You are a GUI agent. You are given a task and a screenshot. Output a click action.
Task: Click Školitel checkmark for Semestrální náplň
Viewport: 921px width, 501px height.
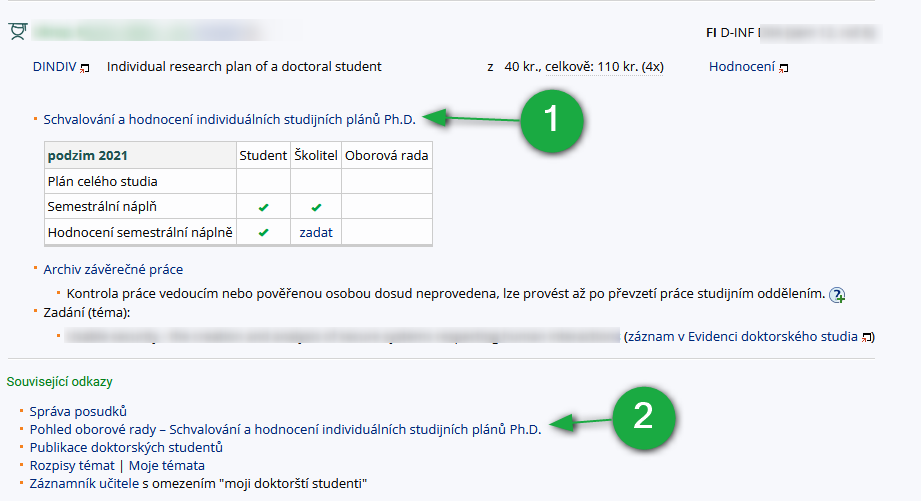point(316,207)
